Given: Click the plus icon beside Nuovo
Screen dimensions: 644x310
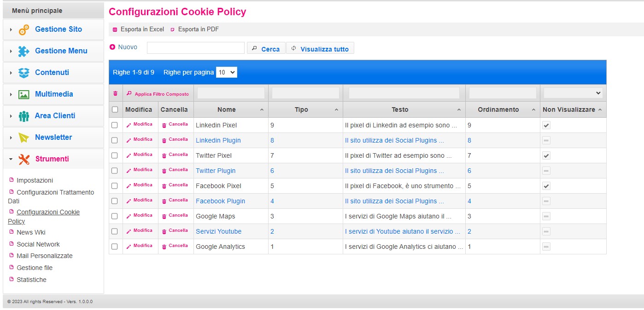Looking at the screenshot, I should pyautogui.click(x=112, y=47).
